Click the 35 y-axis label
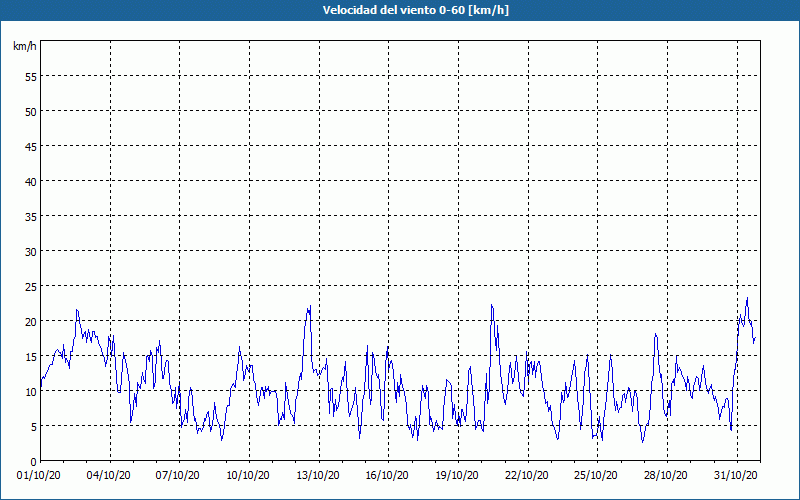The height and width of the screenshot is (500, 800). coord(31,216)
